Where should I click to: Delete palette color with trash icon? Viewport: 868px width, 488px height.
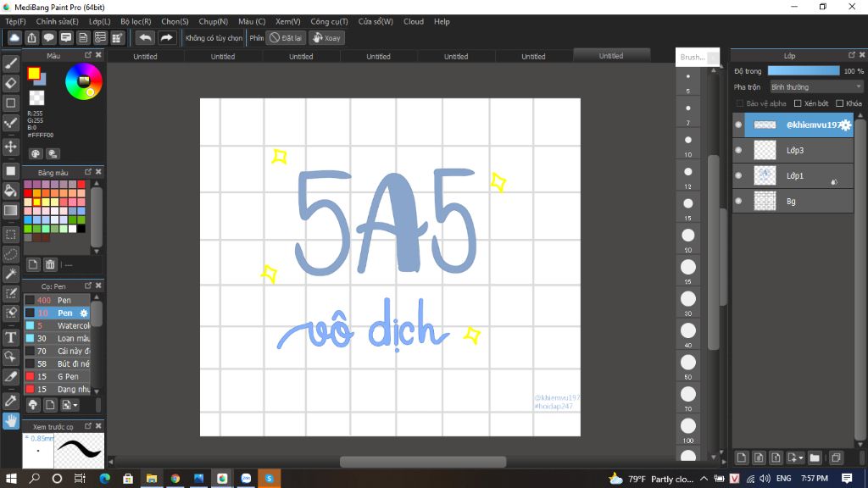(50, 264)
